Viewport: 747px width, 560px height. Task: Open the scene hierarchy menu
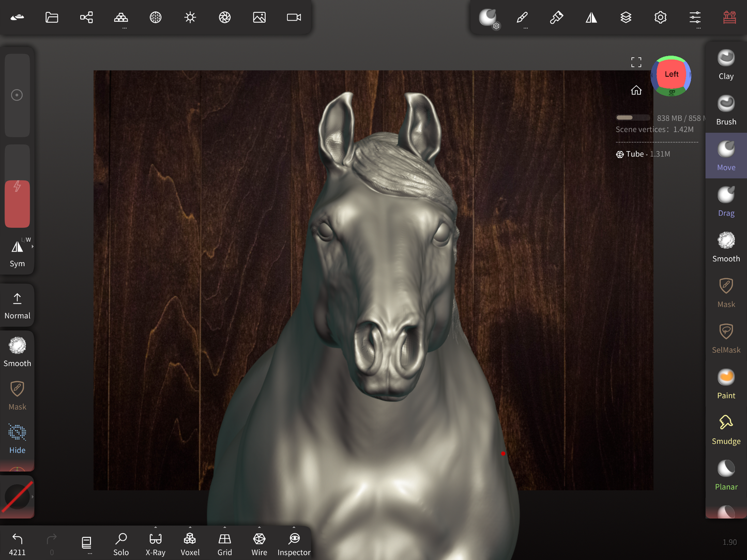(x=86, y=18)
